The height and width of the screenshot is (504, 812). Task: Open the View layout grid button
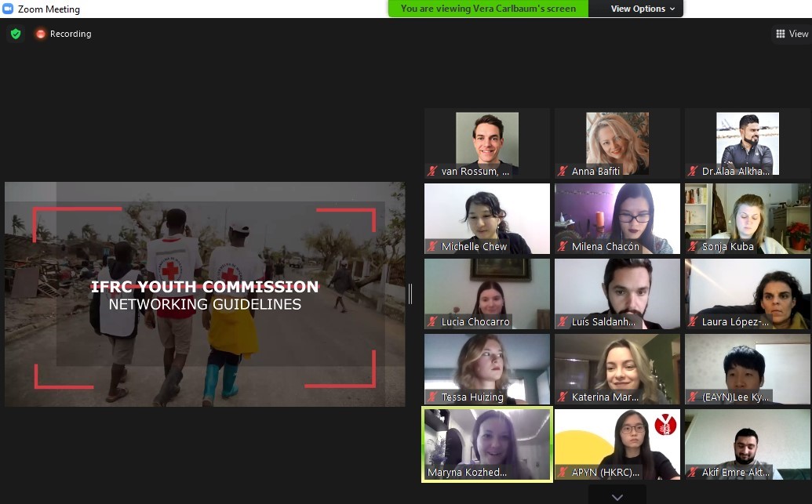click(x=792, y=34)
